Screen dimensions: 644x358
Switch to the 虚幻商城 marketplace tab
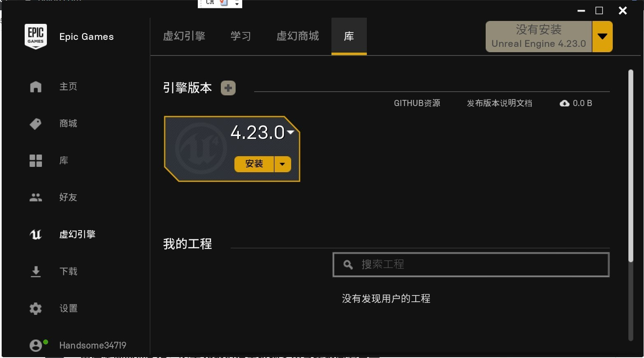point(298,36)
